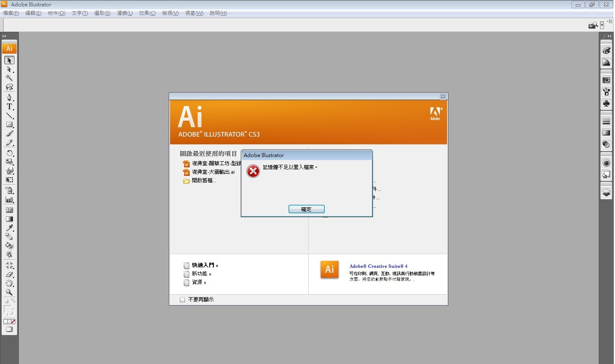
Task: Choose the Eraser tool
Action: tap(9, 274)
